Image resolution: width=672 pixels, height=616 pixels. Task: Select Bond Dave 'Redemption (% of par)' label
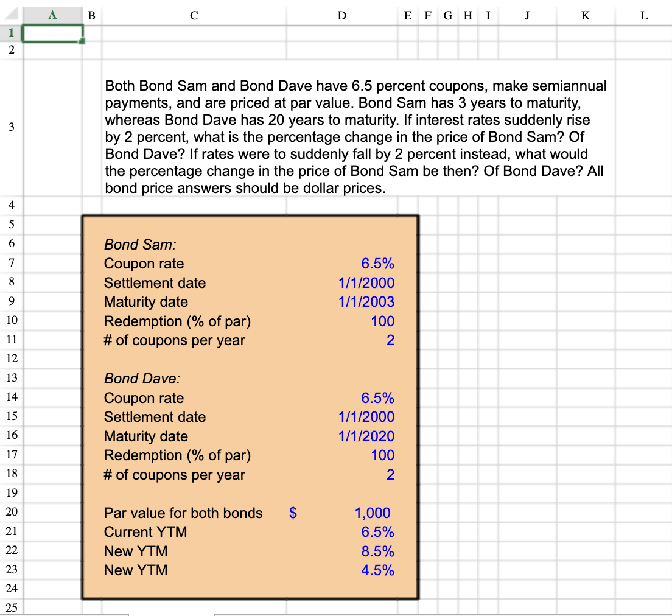point(177,455)
